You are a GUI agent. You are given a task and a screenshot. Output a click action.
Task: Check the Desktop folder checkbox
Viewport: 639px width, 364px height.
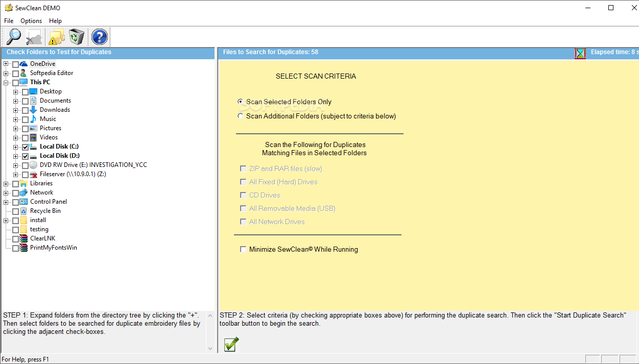(x=25, y=92)
